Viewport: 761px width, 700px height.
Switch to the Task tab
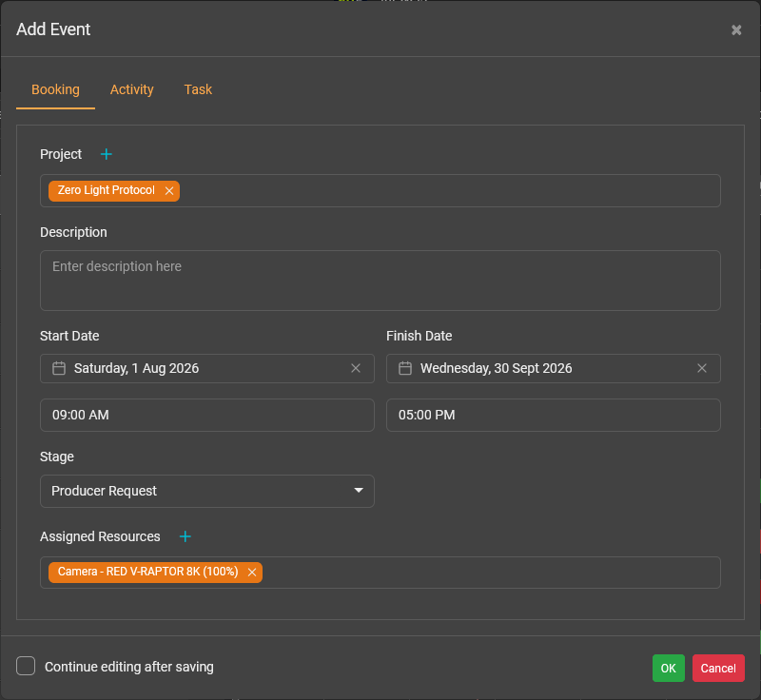pos(198,89)
